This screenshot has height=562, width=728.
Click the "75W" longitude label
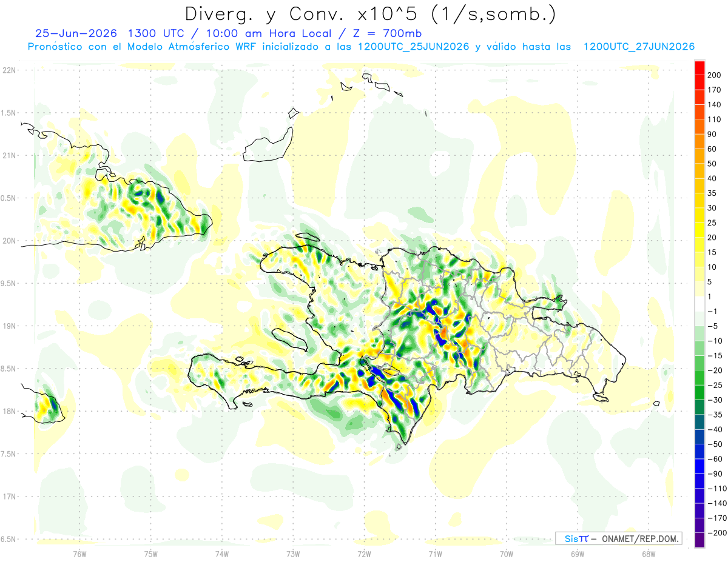[x=151, y=554]
